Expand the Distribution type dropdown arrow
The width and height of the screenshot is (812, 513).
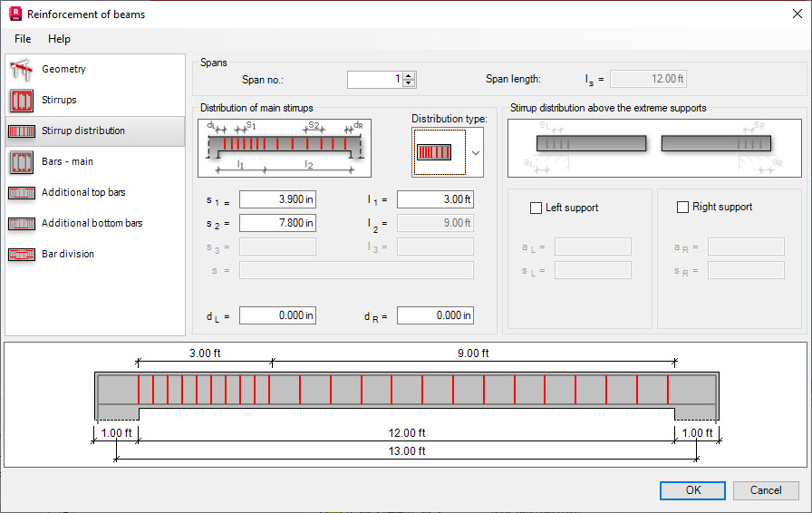pos(476,153)
